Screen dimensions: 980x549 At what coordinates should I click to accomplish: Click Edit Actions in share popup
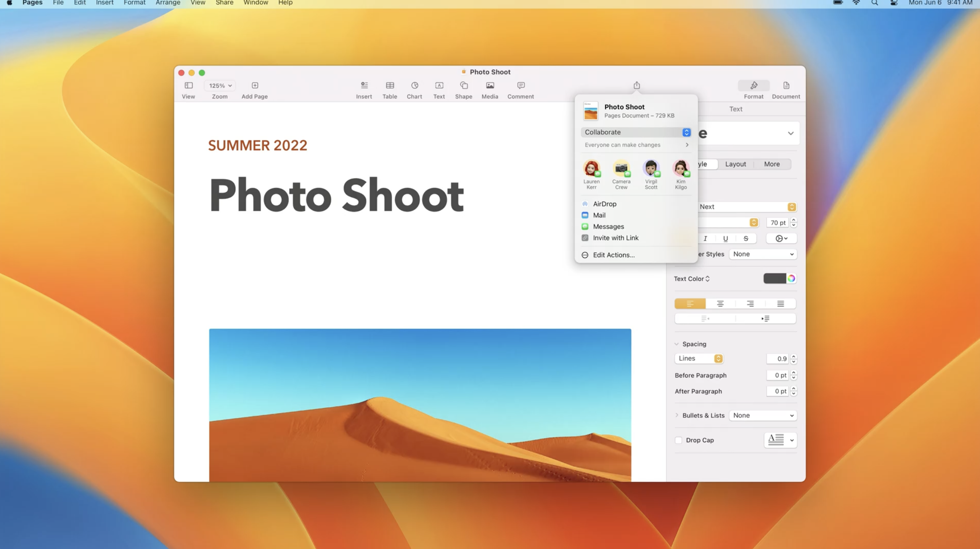(x=613, y=255)
